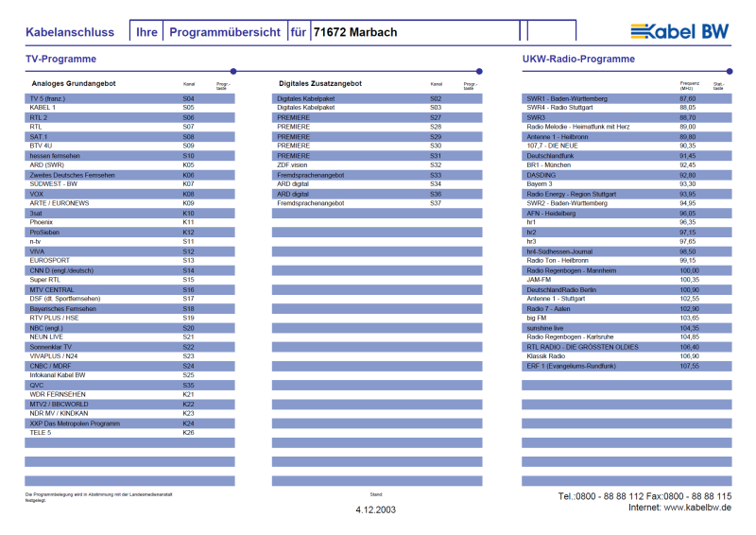756x535 pixels.
Task: Select the ProSieben channel row
Action: [129, 233]
